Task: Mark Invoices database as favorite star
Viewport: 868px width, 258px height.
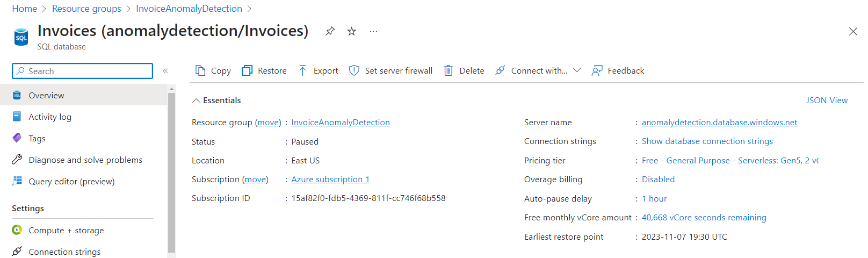Action: pyautogui.click(x=352, y=31)
